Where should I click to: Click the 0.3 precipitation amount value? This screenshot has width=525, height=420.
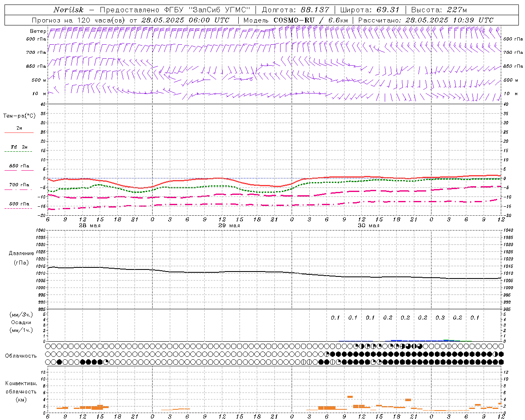point(440,317)
